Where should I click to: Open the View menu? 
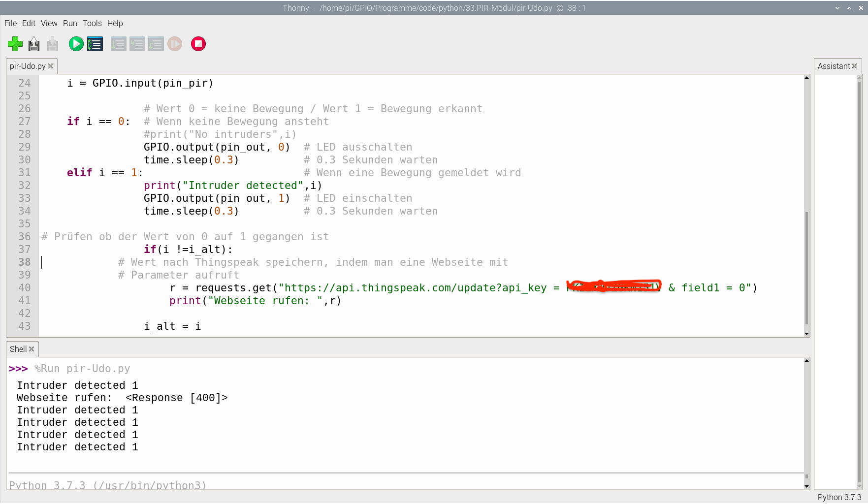point(49,23)
